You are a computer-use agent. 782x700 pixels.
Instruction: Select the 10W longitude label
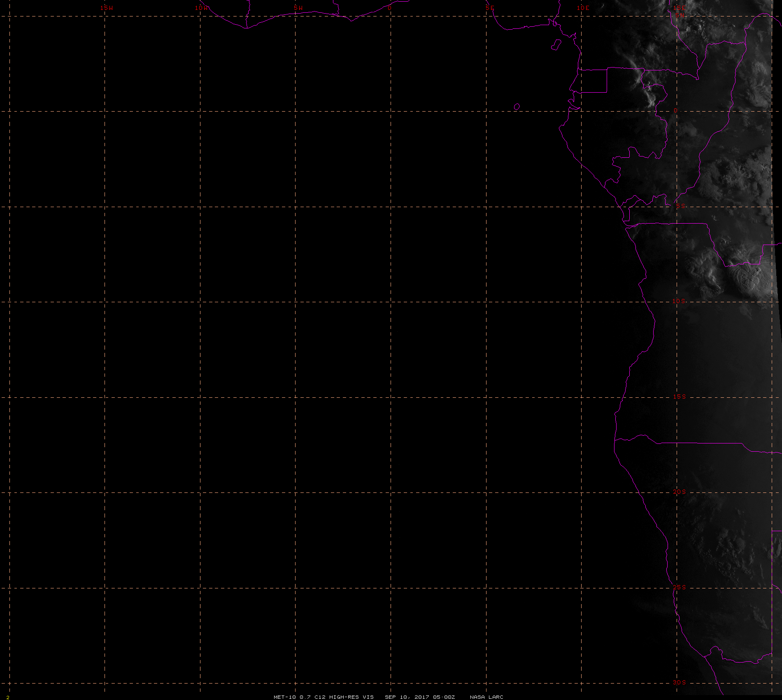202,8
